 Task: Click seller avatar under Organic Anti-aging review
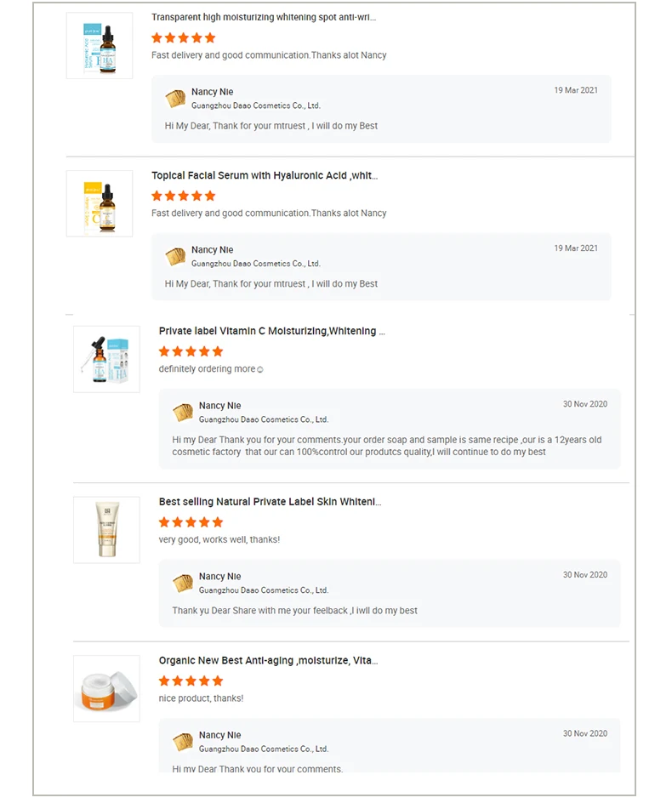click(x=183, y=742)
